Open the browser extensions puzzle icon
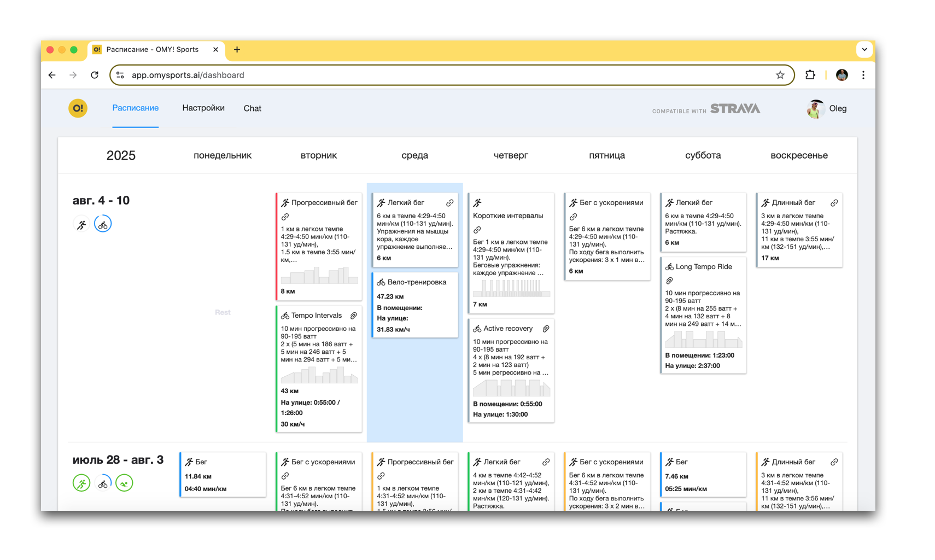Viewport: 935px width, 560px height. [810, 75]
